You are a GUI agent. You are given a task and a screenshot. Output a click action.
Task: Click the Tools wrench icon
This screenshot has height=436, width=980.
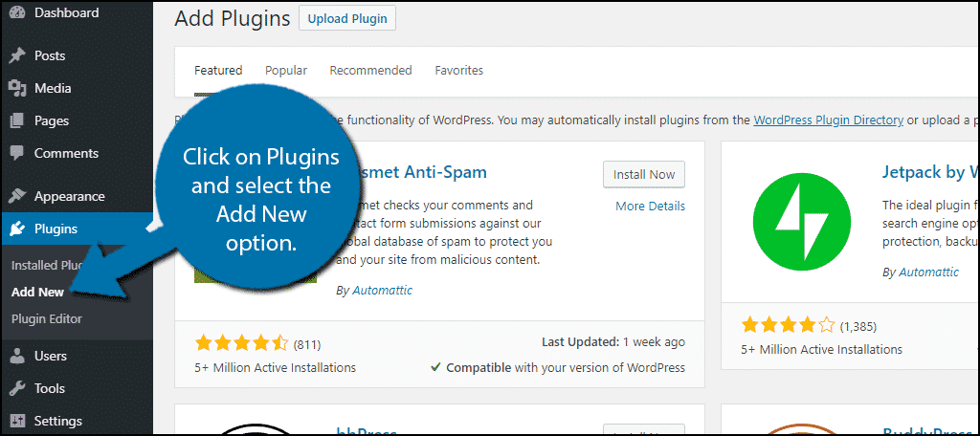[17, 388]
